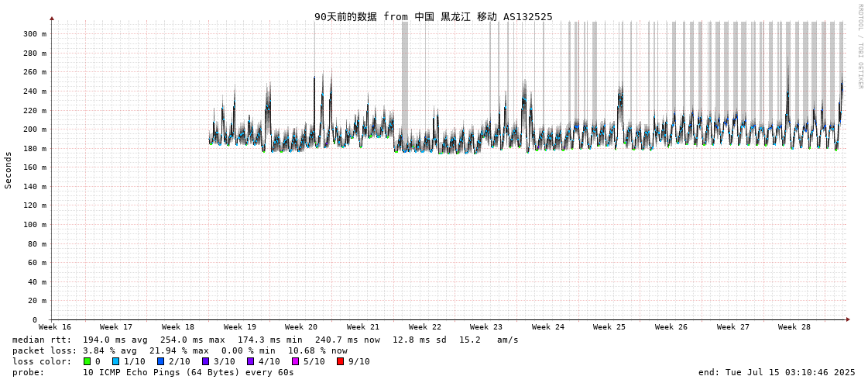
Task: Click the Week 27 axis label
Action: [733, 327]
